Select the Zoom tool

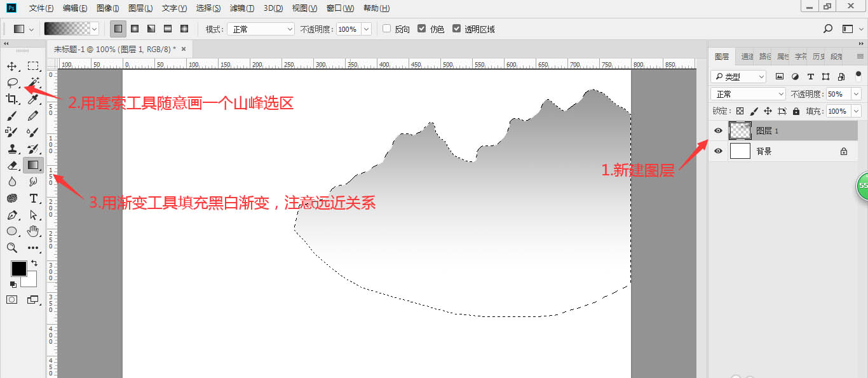[11, 248]
